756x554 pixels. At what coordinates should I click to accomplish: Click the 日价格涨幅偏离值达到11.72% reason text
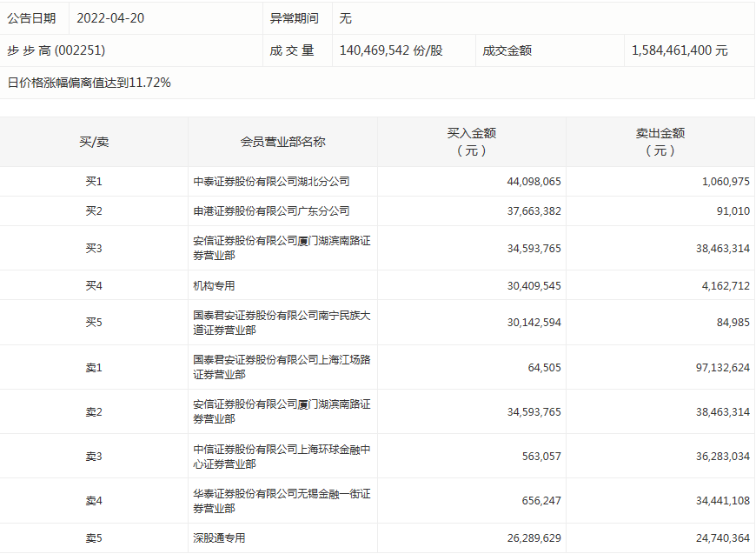point(89,83)
